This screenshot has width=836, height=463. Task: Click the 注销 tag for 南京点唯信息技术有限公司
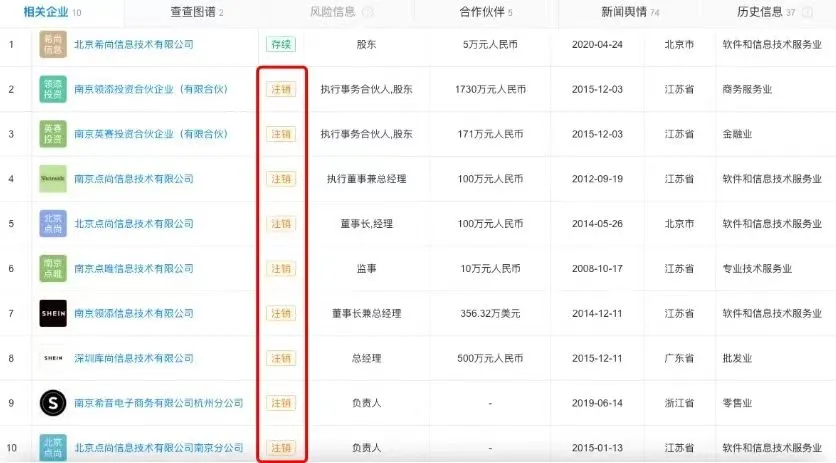(x=281, y=268)
